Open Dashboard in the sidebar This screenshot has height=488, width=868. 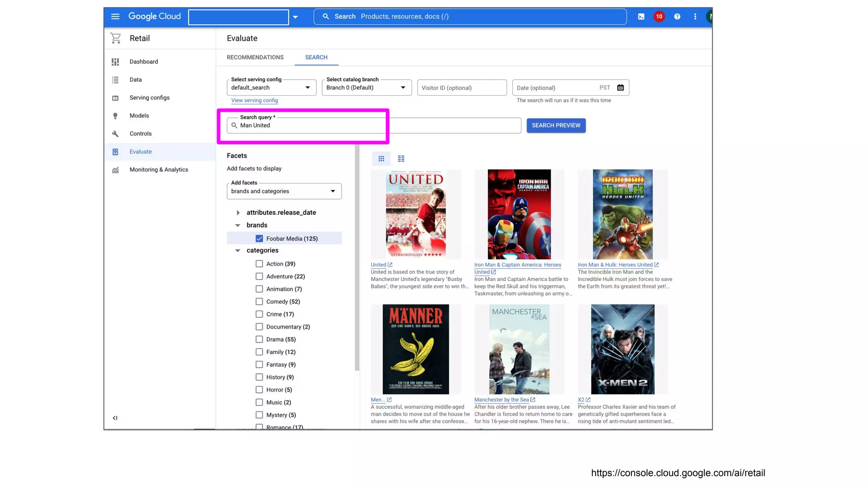click(x=144, y=62)
